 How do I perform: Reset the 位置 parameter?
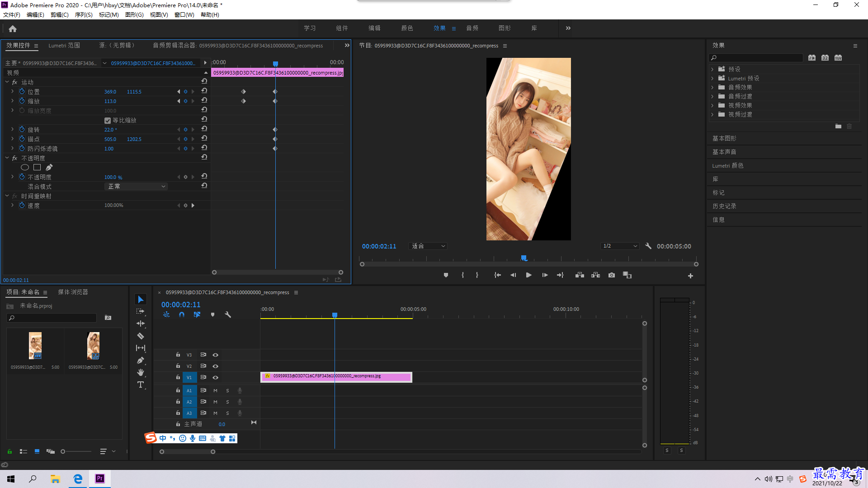click(204, 91)
